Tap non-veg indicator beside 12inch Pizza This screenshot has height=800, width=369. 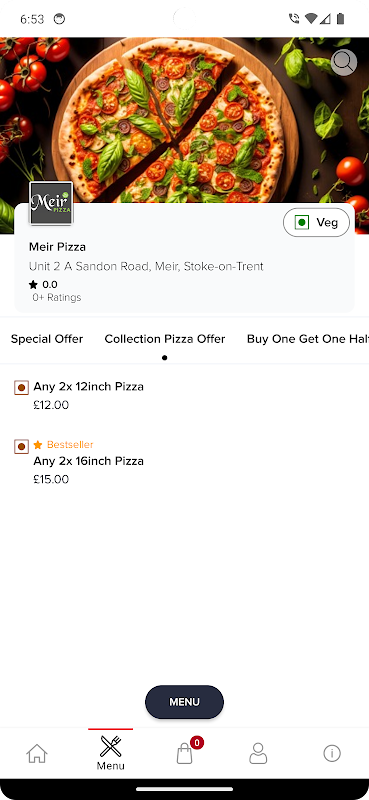pyautogui.click(x=21, y=388)
